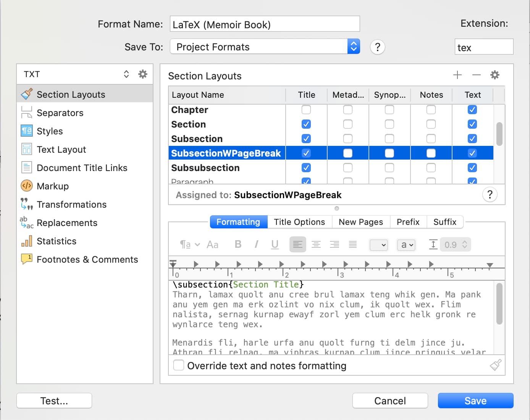Open Section Layouts pane in sidebar
This screenshot has width=530, height=420.
[85, 94]
